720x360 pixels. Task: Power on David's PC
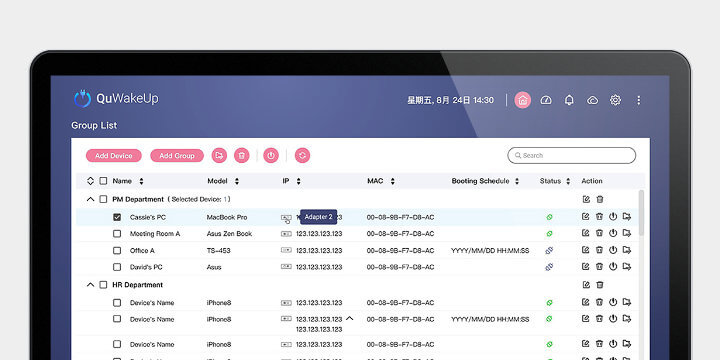[x=613, y=266]
